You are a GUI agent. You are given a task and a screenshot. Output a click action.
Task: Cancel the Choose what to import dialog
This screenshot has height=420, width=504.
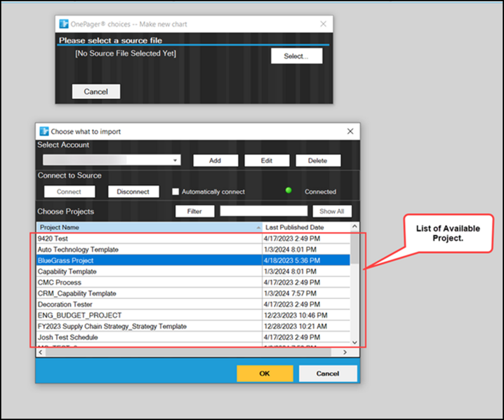coord(328,374)
